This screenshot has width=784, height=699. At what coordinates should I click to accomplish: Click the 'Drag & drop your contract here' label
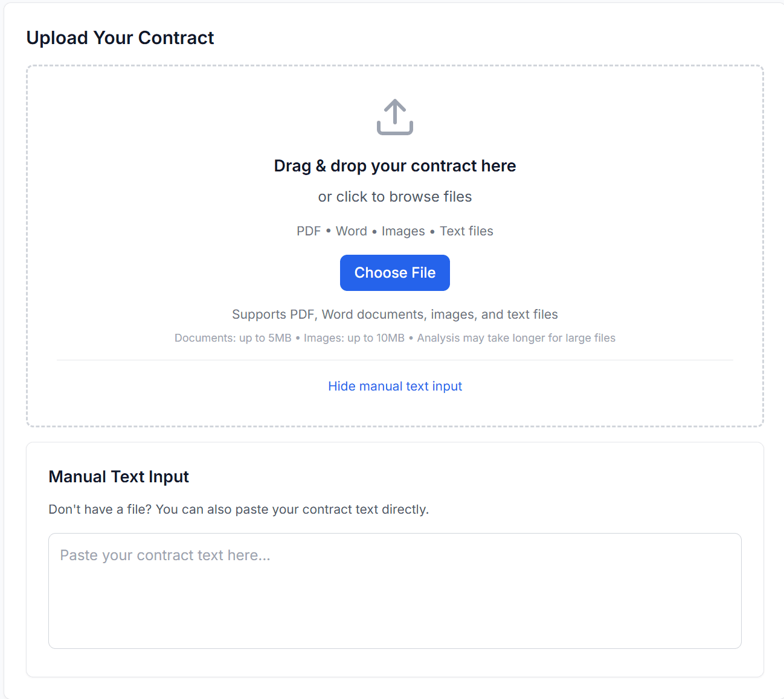click(x=394, y=165)
